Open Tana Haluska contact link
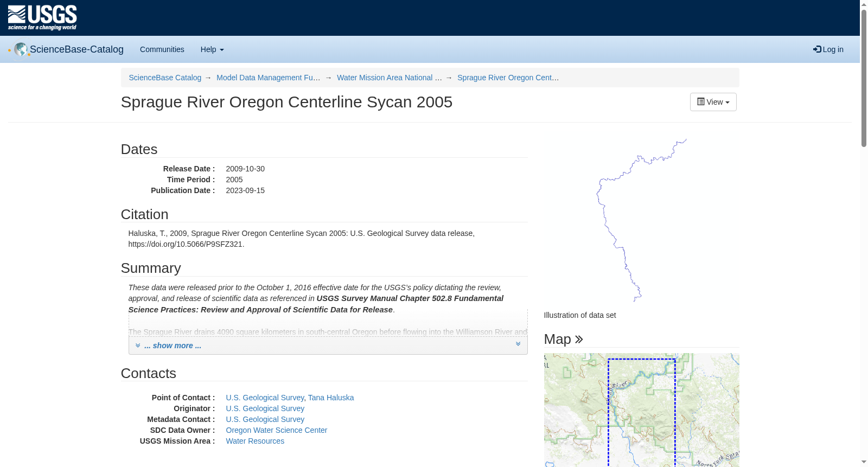The width and height of the screenshot is (868, 467). [x=331, y=398]
